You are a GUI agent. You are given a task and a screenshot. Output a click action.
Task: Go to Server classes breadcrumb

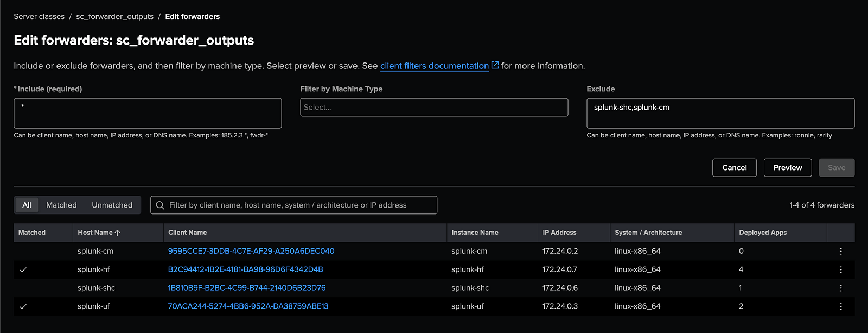(x=39, y=17)
